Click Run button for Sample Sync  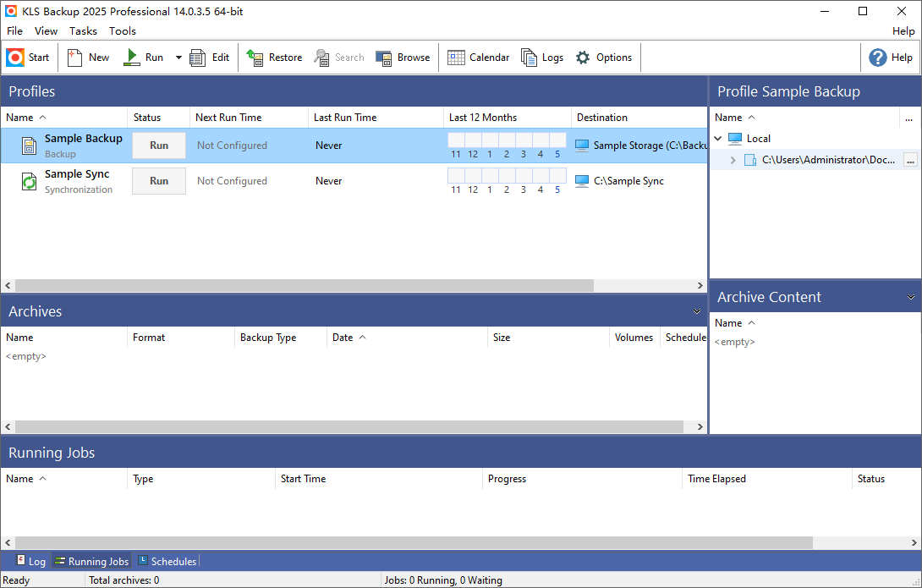click(159, 181)
